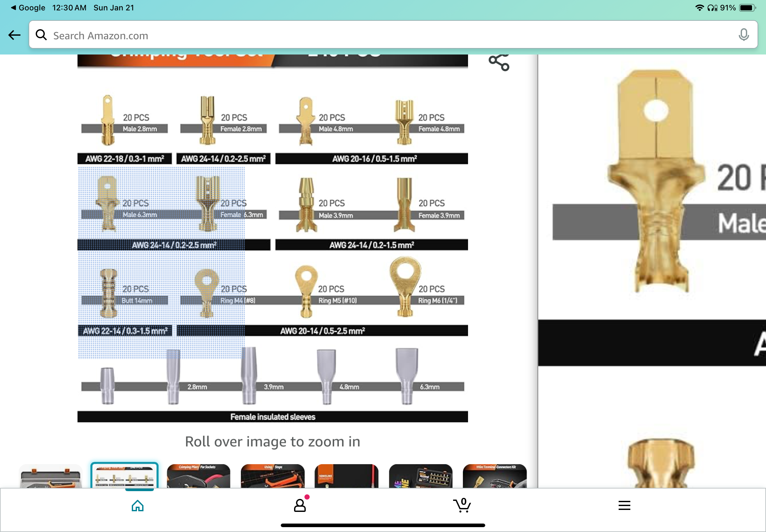Tap the Male 2.8mm terminal image
Screen dimensions: 766x532
(107, 120)
